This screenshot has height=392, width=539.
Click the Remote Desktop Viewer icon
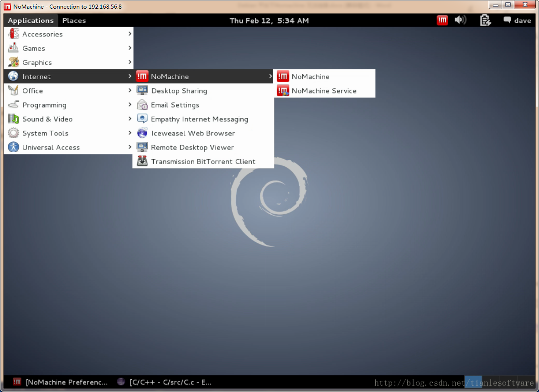click(x=142, y=147)
